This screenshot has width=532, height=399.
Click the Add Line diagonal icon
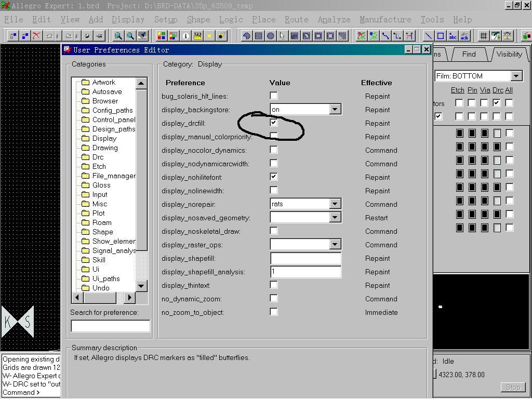point(429,36)
